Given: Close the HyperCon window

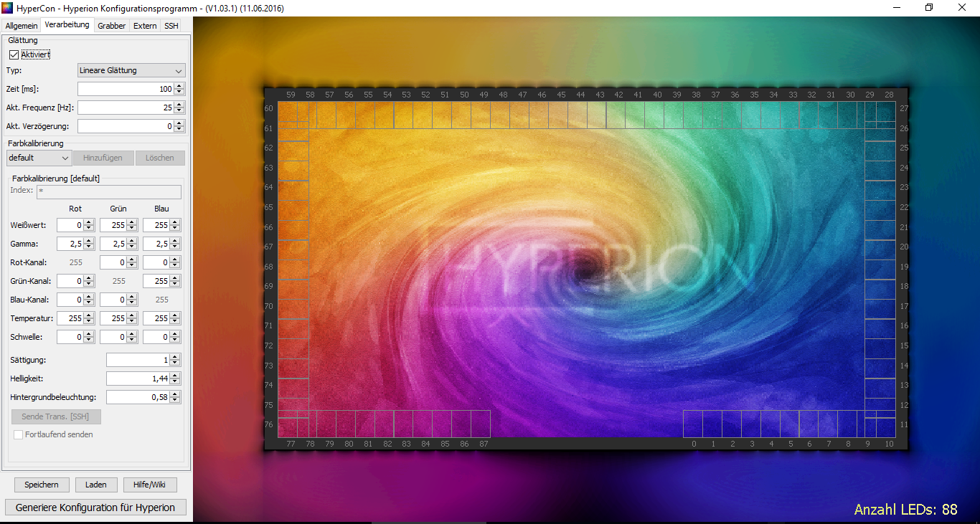Looking at the screenshot, I should [x=962, y=8].
